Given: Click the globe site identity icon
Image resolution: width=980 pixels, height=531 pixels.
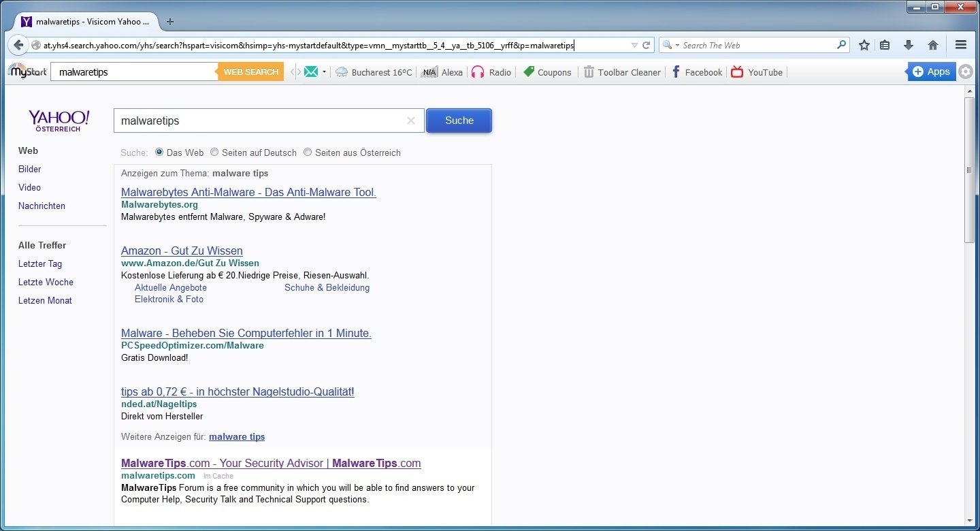Looking at the screenshot, I should click(36, 46).
